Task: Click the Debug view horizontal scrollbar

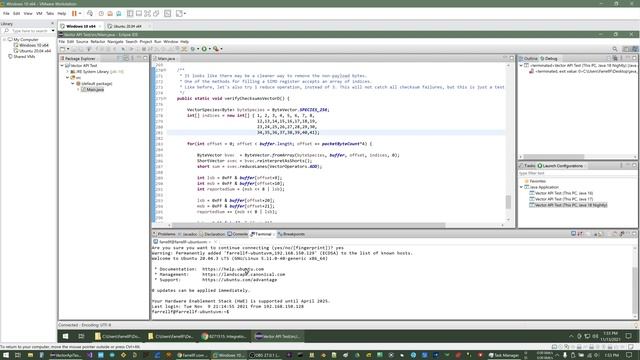Action: point(553,157)
